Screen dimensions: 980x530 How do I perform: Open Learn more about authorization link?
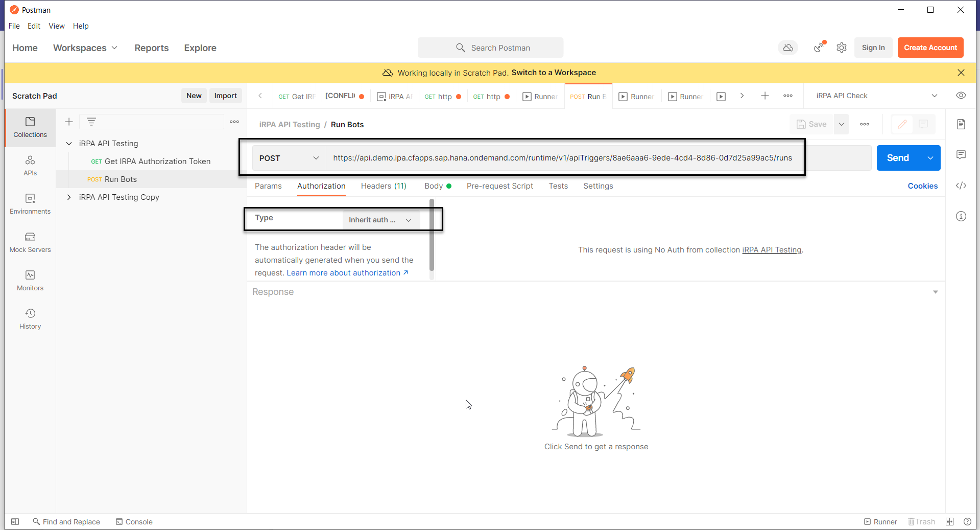coord(347,273)
